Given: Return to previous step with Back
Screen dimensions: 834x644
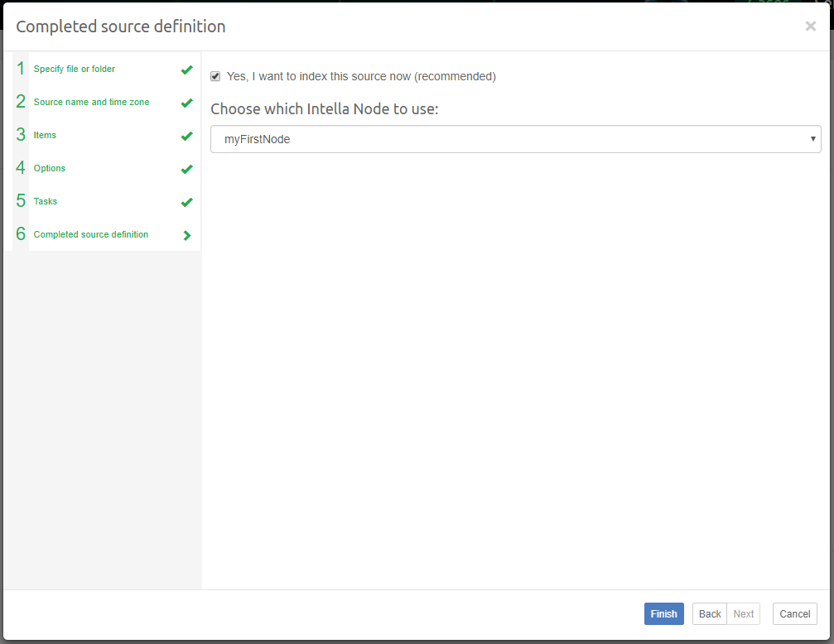Looking at the screenshot, I should [709, 613].
